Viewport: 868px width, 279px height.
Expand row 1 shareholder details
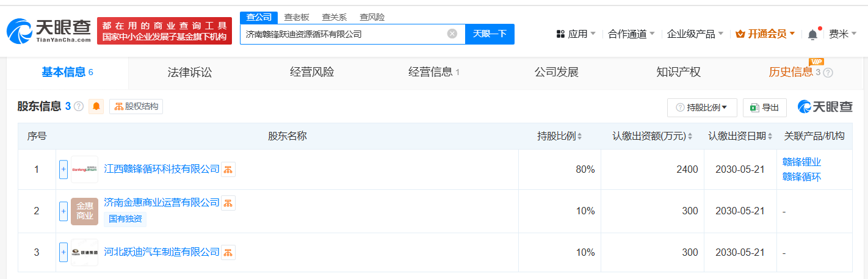click(x=63, y=170)
